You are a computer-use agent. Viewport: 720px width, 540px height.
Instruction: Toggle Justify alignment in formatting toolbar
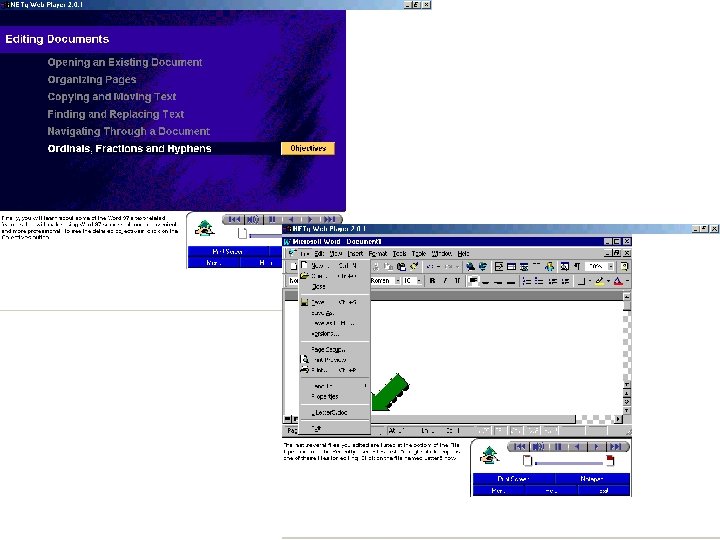511,281
